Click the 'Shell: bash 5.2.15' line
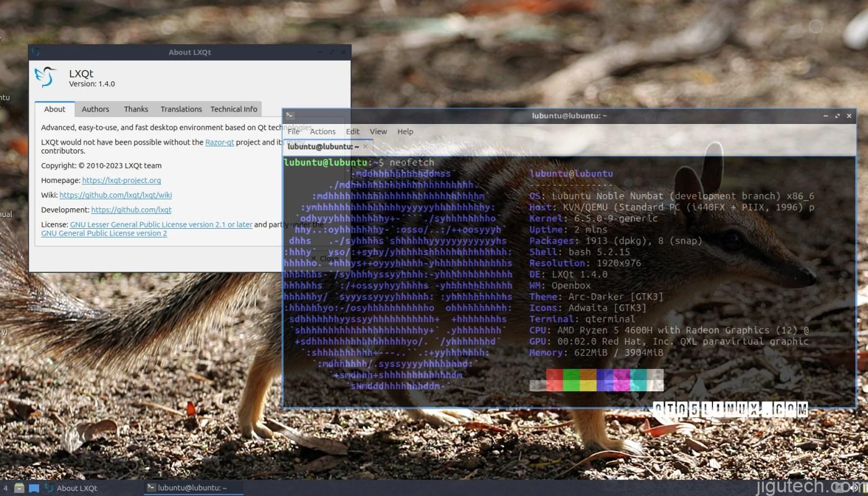 (x=580, y=252)
